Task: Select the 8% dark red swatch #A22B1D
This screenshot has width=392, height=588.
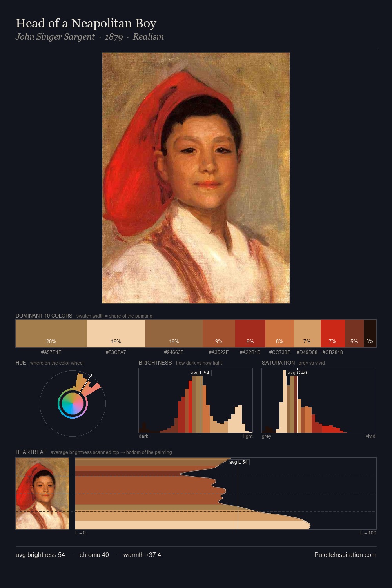Action: coord(250,334)
